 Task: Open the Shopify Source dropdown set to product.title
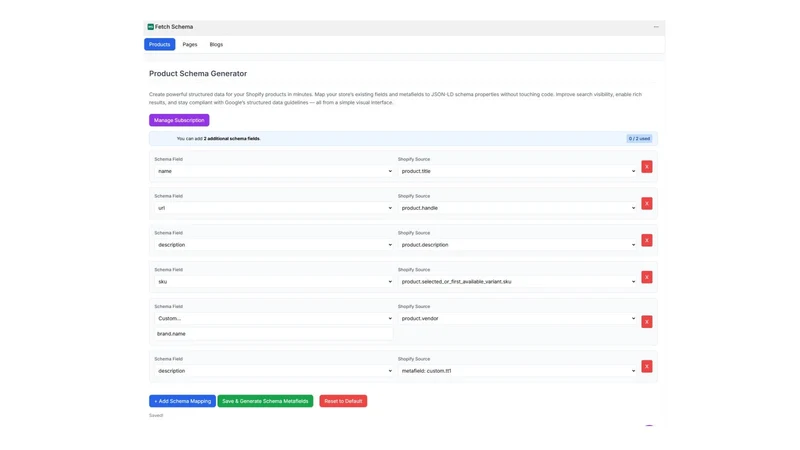(x=517, y=171)
